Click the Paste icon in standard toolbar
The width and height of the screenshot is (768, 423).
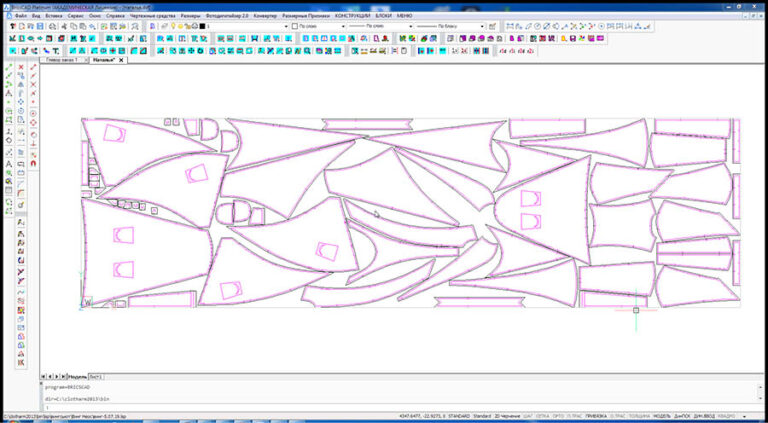(83, 26)
